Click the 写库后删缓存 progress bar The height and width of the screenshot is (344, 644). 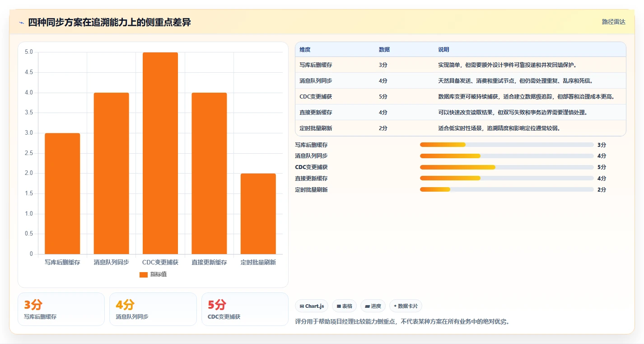click(x=507, y=145)
